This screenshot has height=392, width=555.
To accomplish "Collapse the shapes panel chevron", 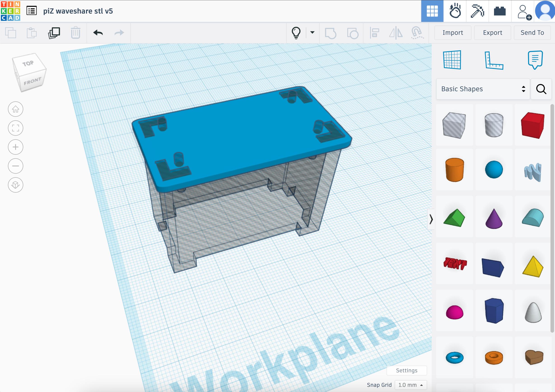I will click(x=431, y=219).
